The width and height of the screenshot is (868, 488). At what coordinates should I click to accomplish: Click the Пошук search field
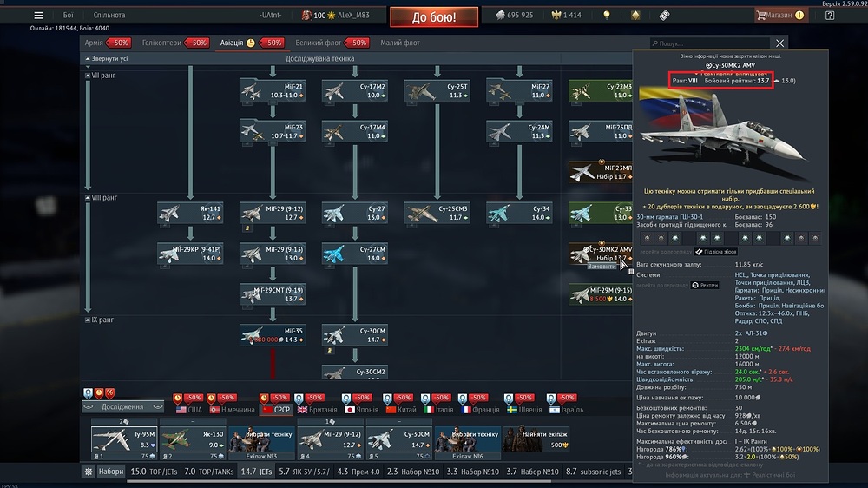click(x=710, y=43)
